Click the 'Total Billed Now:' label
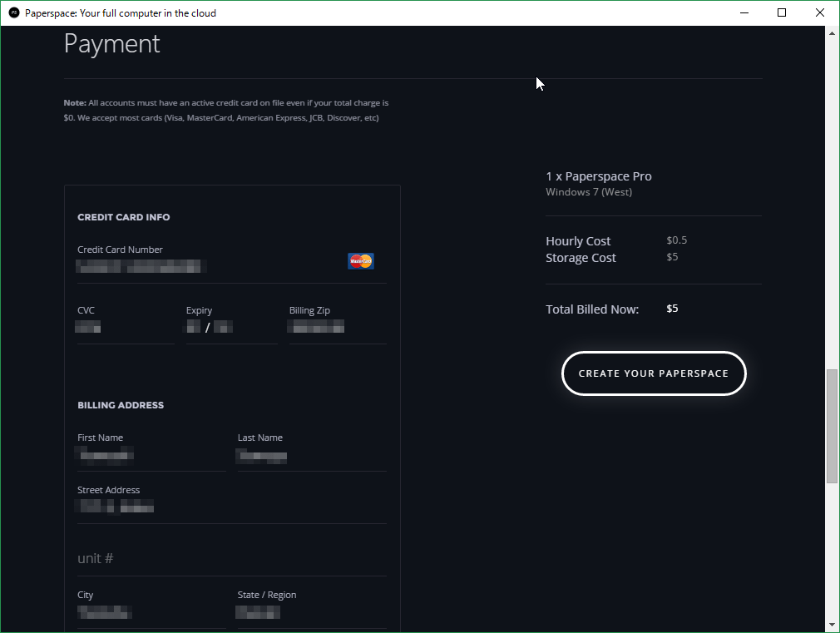The width and height of the screenshot is (840, 633). (x=592, y=309)
